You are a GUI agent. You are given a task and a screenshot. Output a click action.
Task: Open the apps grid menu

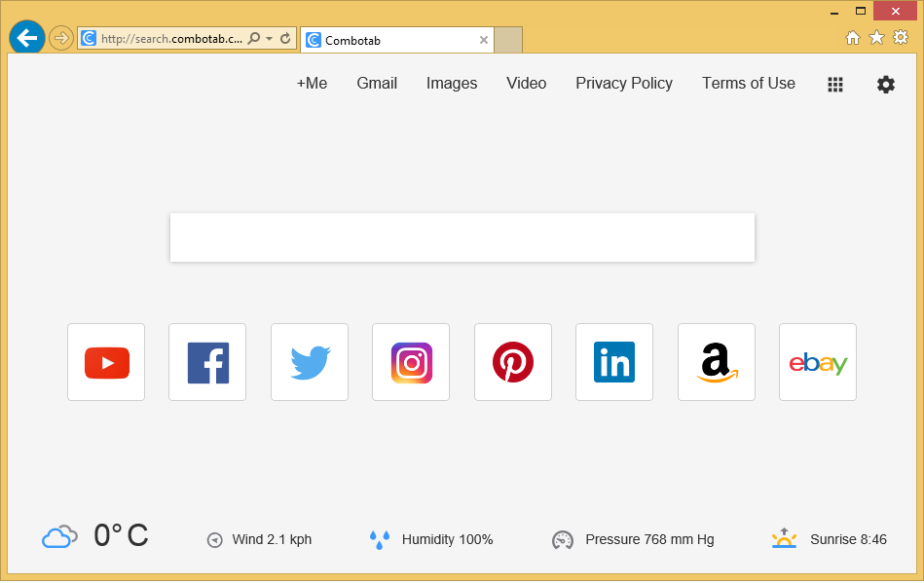pos(835,85)
